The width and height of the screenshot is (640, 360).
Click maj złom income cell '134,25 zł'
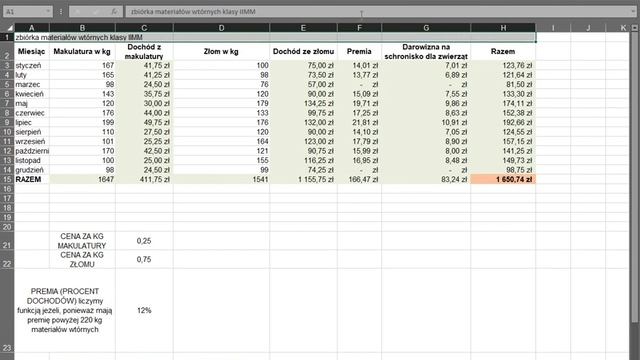[x=303, y=103]
